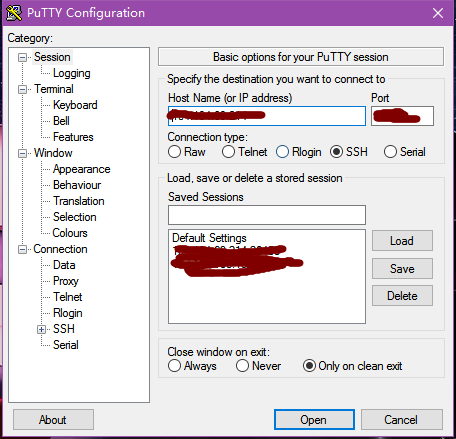Open the Connection category

pyautogui.click(x=60, y=249)
